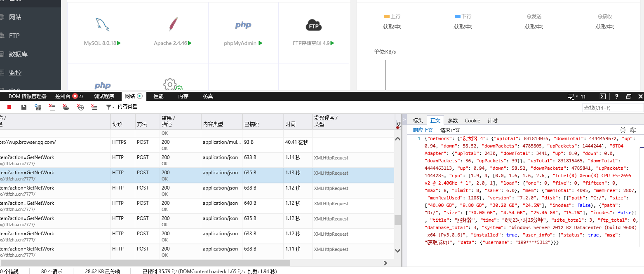Export captured traffic using the save icon

click(x=24, y=107)
